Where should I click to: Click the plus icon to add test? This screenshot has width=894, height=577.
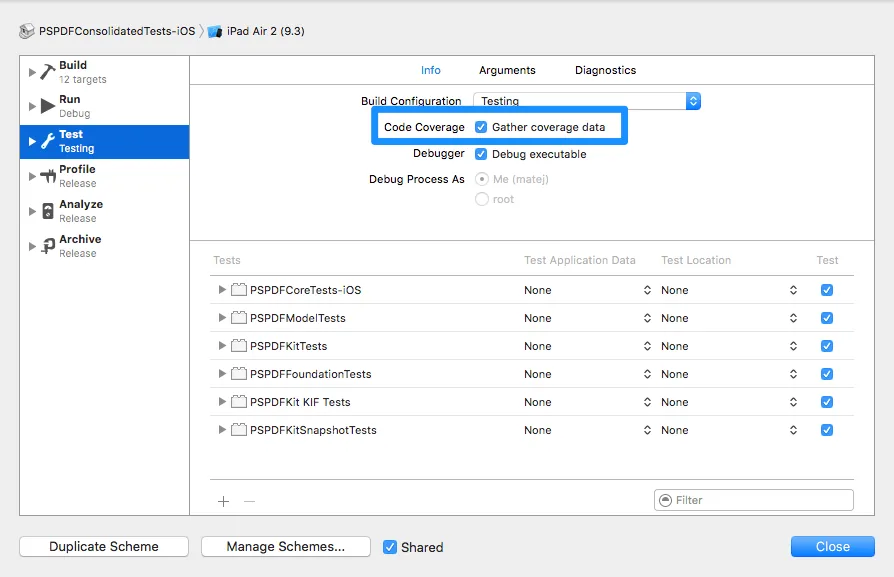point(223,501)
